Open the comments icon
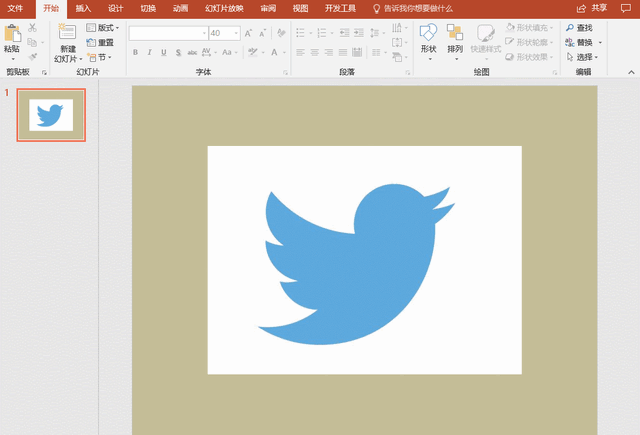Screen dimensions: 640x435 pos(626,8)
